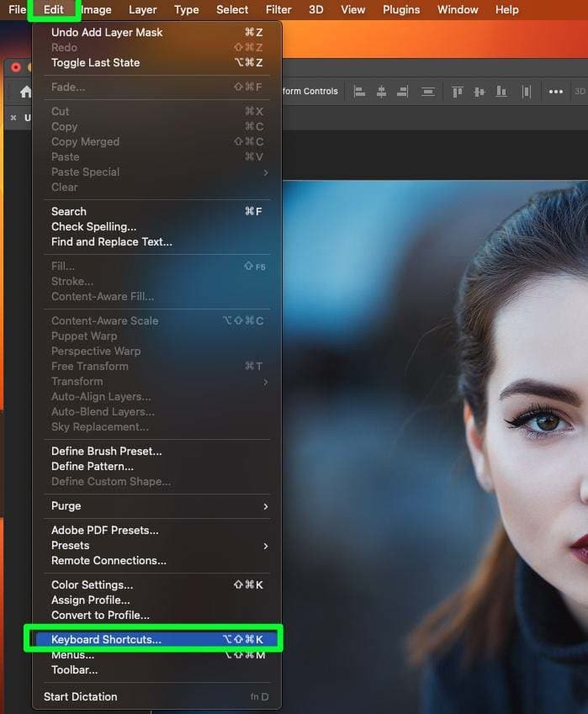Align left edges icon in options bar
Image resolution: width=588 pixels, height=714 pixels.
pos(360,92)
